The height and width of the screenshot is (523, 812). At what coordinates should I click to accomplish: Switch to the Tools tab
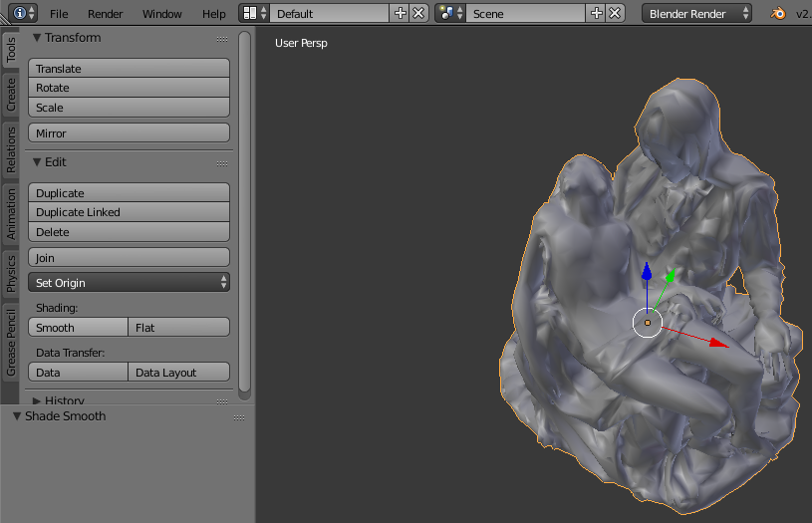(11, 50)
